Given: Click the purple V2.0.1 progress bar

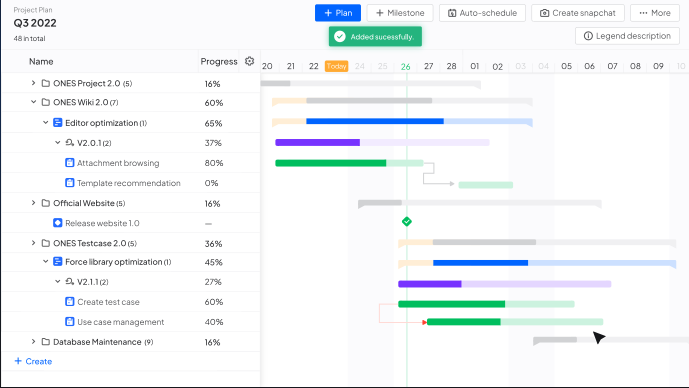Looking at the screenshot, I should click(318, 142).
